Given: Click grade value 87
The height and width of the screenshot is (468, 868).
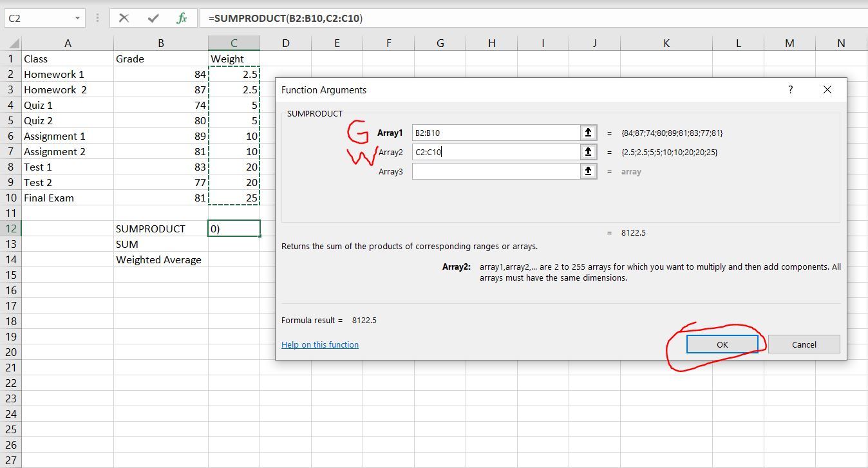Looking at the screenshot, I should pos(161,89).
